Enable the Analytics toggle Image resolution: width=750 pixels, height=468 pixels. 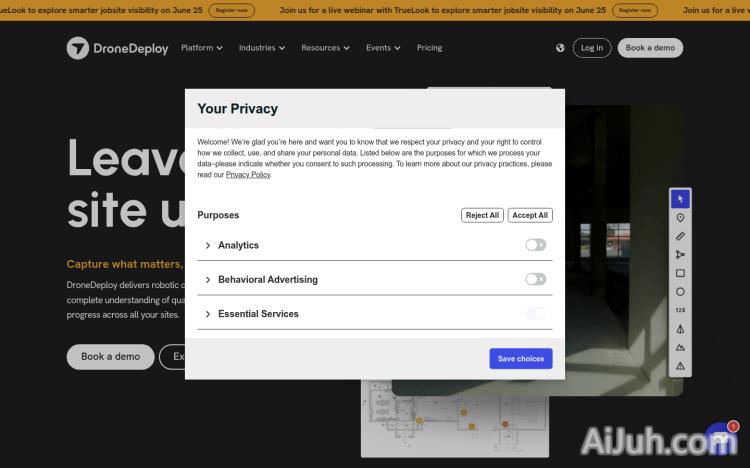pos(536,245)
